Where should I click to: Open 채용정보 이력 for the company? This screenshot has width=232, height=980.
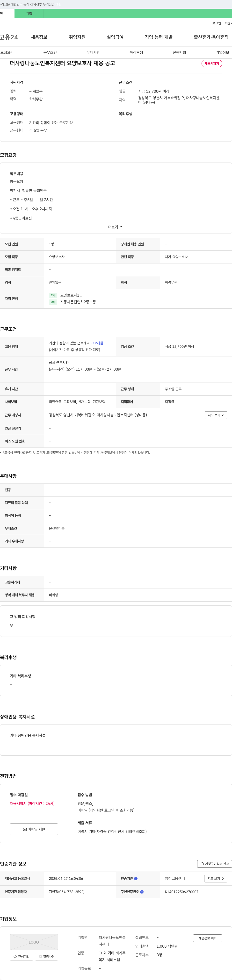(x=208, y=938)
